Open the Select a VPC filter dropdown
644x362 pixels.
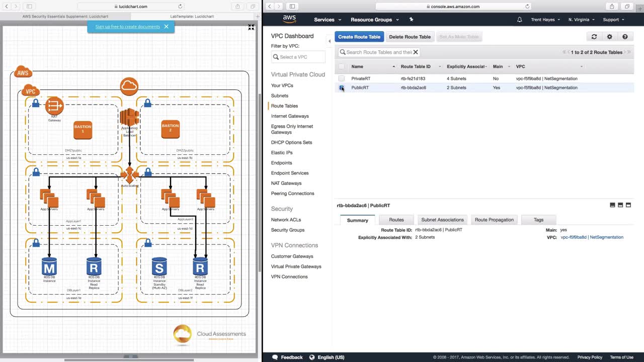(298, 57)
